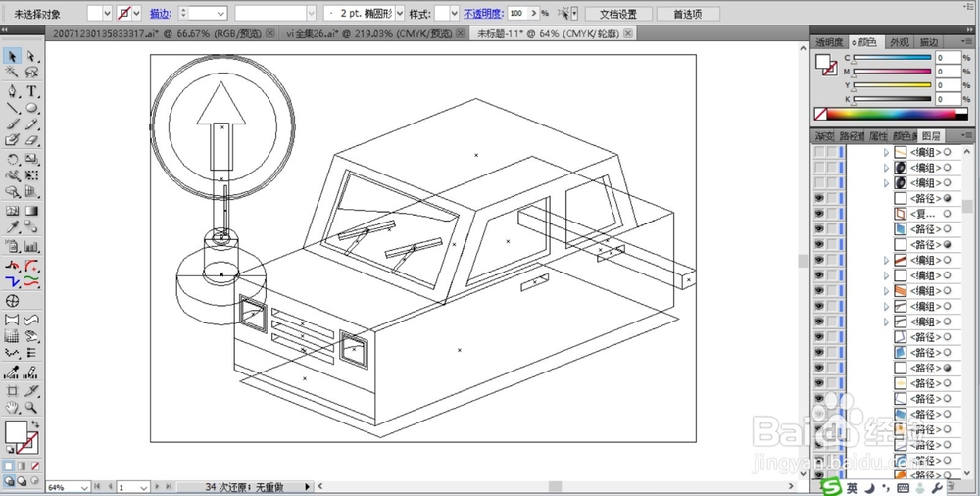
Task: Select the Ellipse tool
Action: (x=32, y=108)
